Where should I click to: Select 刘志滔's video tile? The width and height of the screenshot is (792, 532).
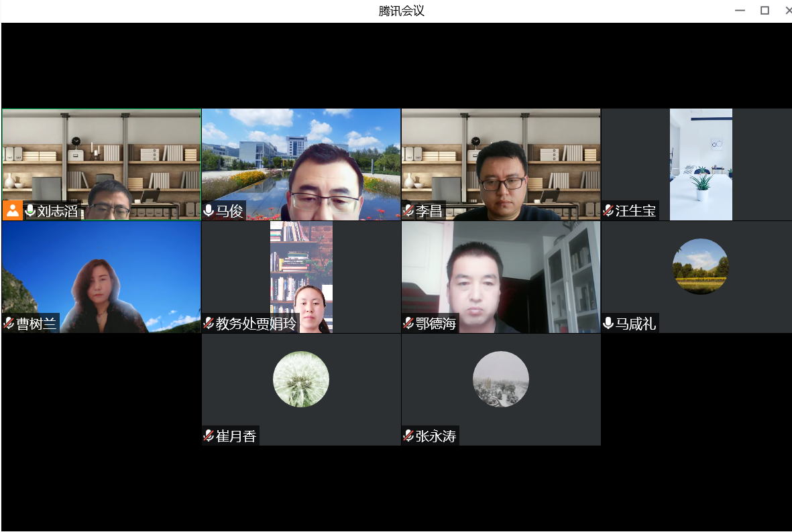click(101, 165)
